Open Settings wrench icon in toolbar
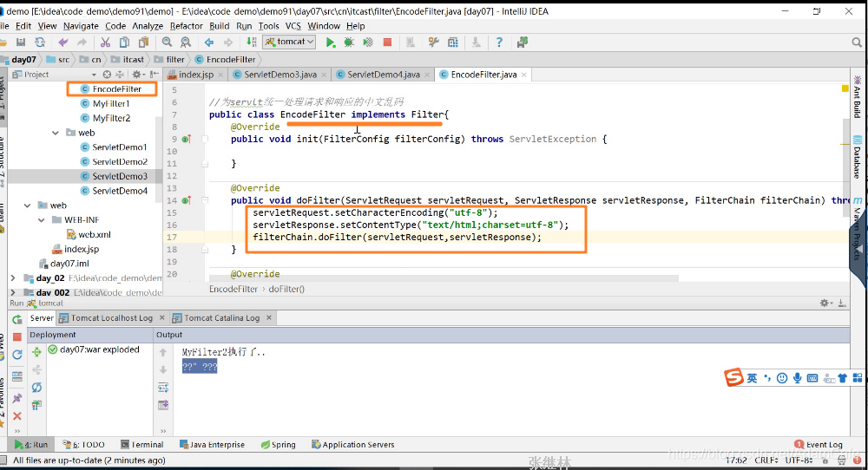 [x=433, y=42]
